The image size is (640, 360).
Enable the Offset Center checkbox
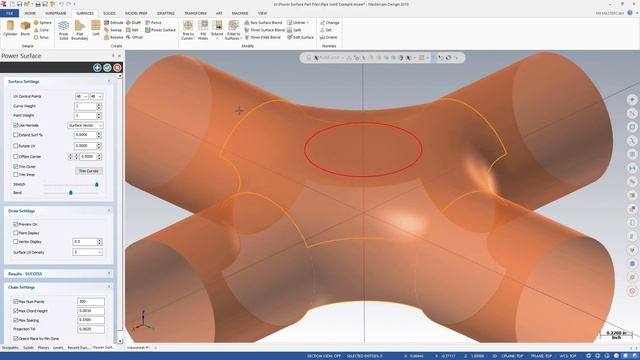point(16,157)
